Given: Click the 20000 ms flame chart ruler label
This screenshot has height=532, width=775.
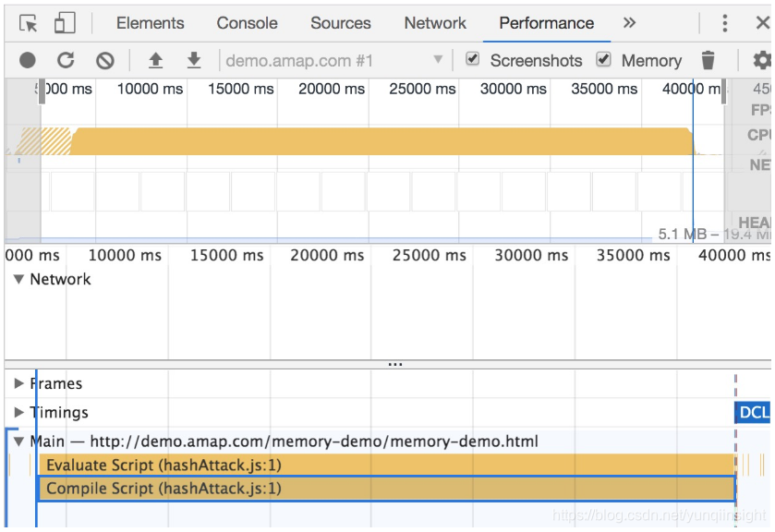Looking at the screenshot, I should click(327, 255).
